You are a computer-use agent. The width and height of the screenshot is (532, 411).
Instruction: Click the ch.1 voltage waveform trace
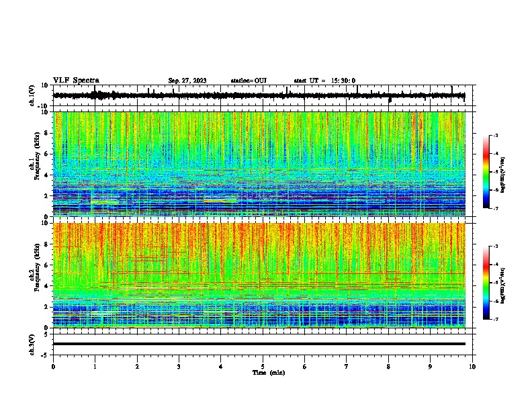(259, 95)
